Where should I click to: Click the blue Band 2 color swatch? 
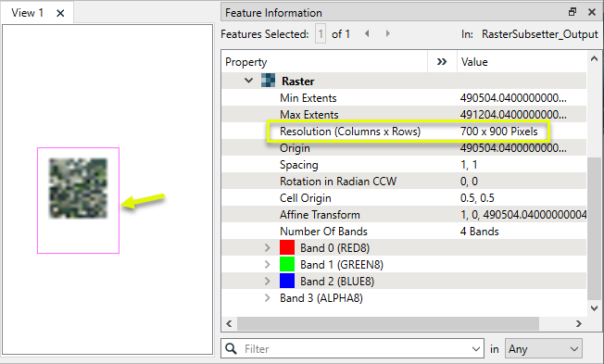click(x=287, y=281)
